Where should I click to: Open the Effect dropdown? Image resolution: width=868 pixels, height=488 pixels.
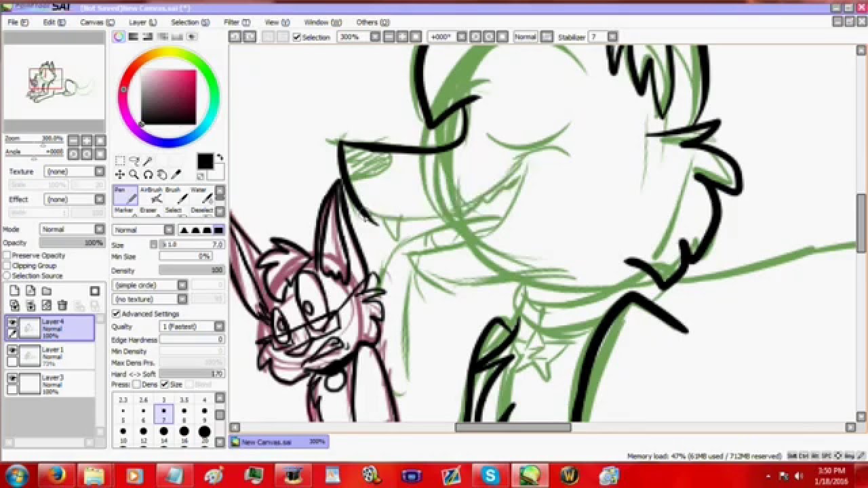click(x=75, y=199)
